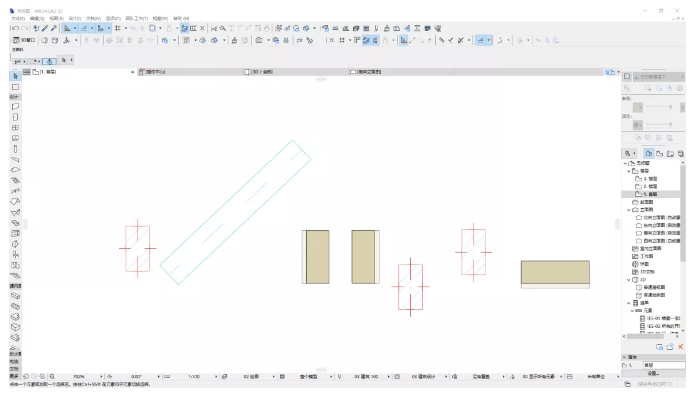
Task: Select the Slab tool in the toolbox
Action: pyautogui.click(x=15, y=170)
